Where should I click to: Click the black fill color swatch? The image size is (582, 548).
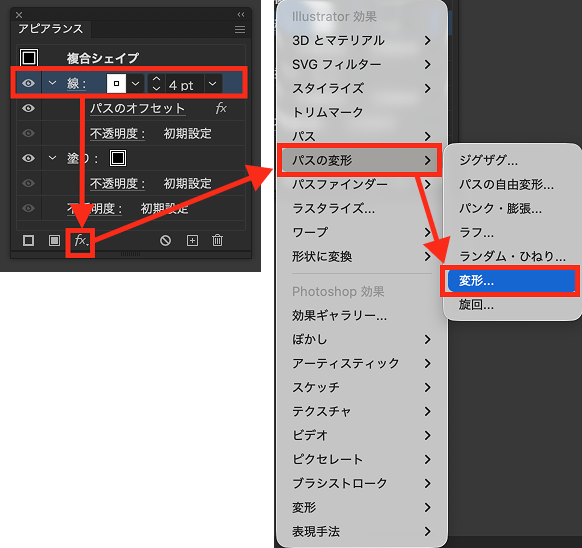(118, 158)
